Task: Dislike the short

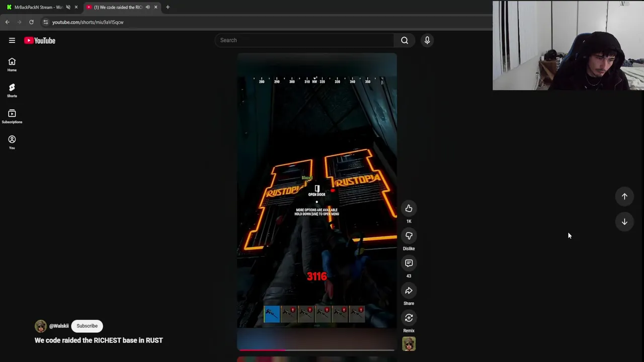Action: click(x=409, y=236)
